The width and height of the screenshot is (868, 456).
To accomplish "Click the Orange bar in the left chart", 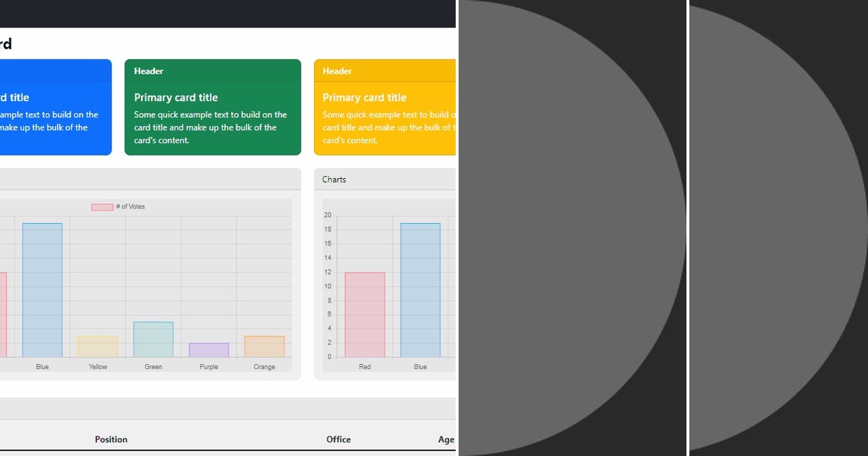I will point(264,346).
